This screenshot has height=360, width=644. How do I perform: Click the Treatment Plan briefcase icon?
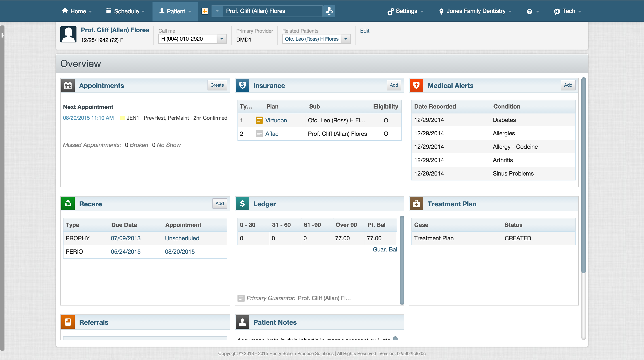(x=416, y=204)
